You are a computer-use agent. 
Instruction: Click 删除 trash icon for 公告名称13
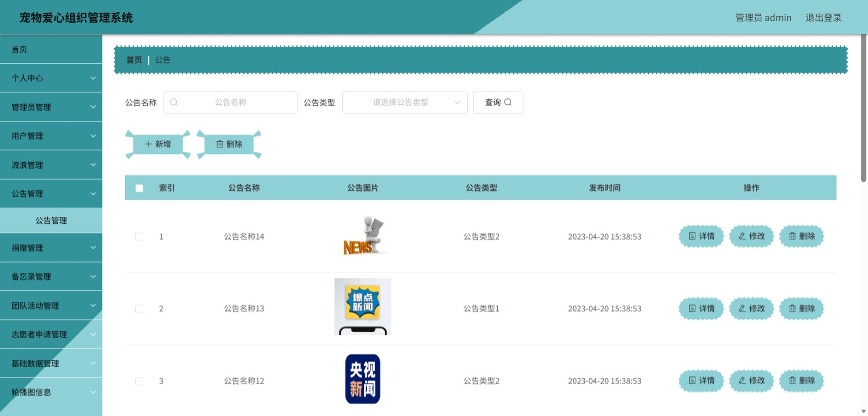tap(802, 309)
